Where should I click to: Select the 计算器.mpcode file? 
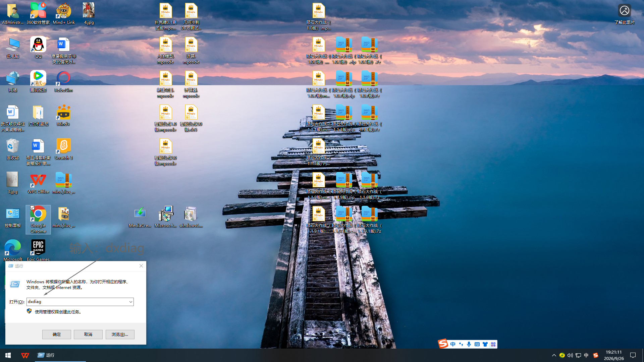[191, 84]
